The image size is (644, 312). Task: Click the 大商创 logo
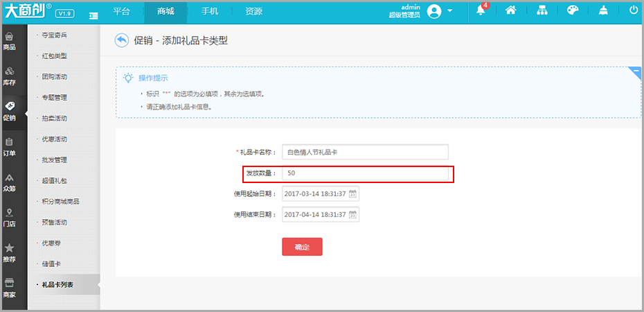(28, 11)
